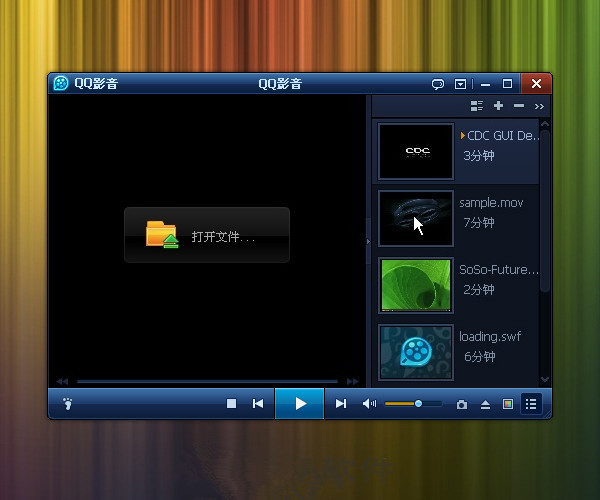600x500 pixels.
Task: Click the sample.mov file name
Action: pos(491,202)
